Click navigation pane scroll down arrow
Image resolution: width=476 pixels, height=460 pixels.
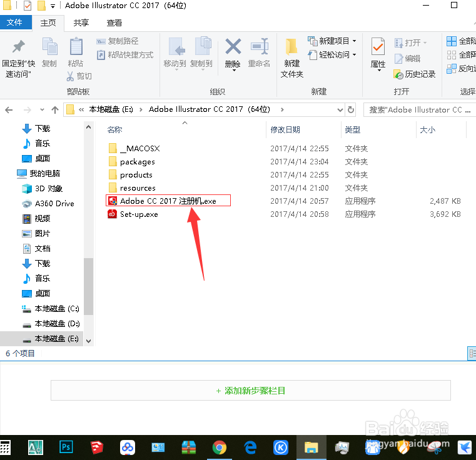pyautogui.click(x=88, y=341)
